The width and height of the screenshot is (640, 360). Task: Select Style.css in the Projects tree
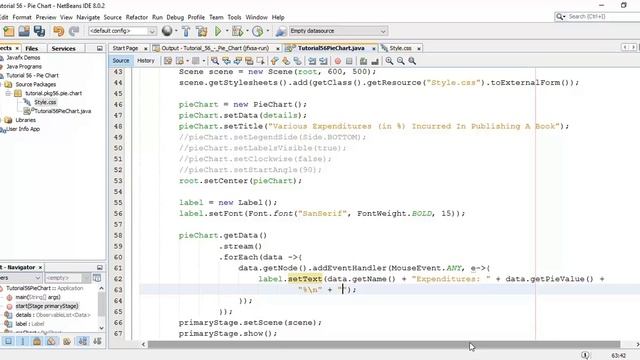(45, 102)
